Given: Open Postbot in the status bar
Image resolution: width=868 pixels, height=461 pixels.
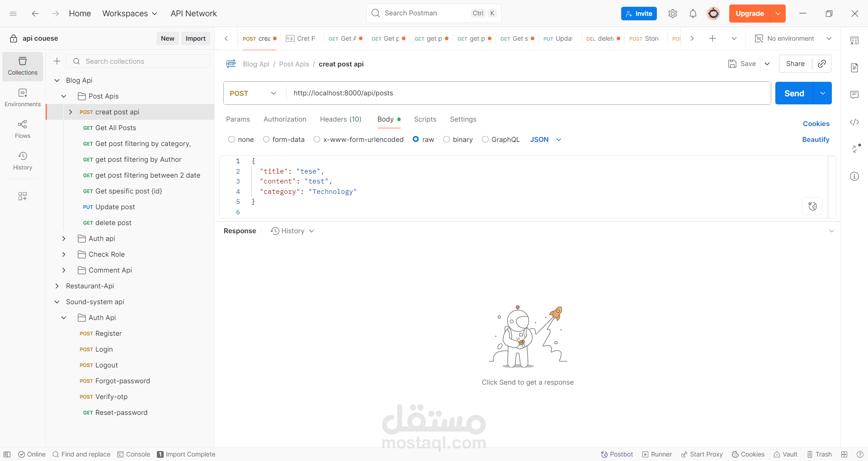Looking at the screenshot, I should click(617, 454).
